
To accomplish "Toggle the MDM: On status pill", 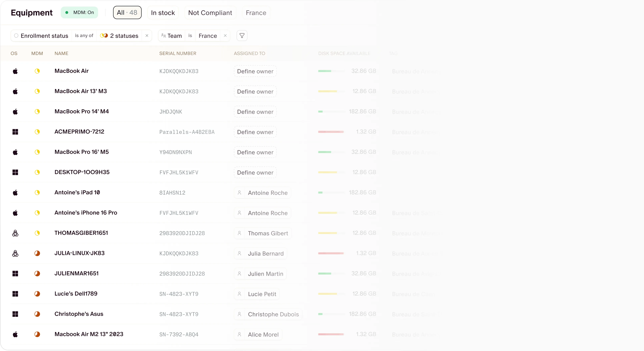I will click(x=80, y=13).
